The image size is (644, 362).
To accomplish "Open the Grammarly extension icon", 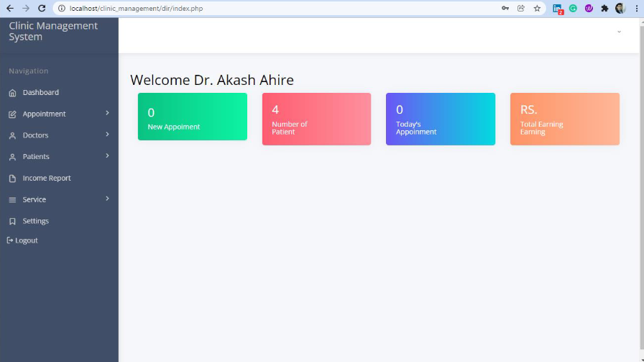I will coord(573,8).
